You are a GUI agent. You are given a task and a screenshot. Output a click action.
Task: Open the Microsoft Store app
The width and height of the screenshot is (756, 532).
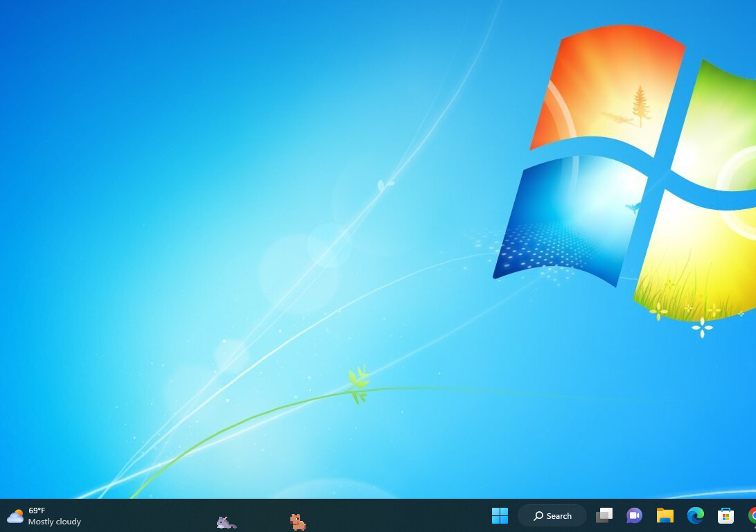point(726,515)
